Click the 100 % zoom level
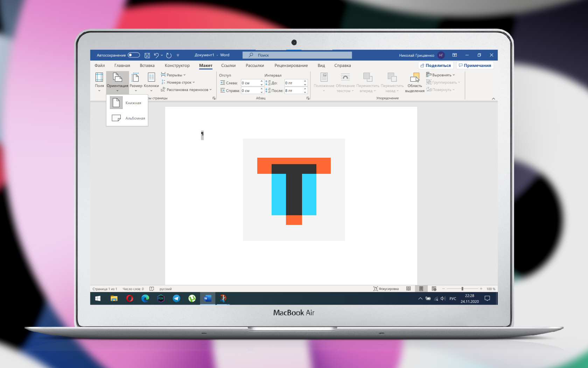This screenshot has height=368, width=588. pos(491,289)
